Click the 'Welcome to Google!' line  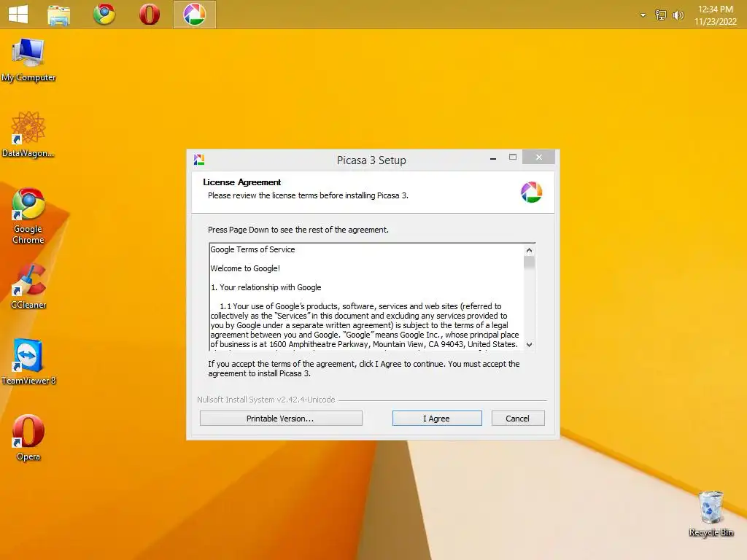(245, 268)
